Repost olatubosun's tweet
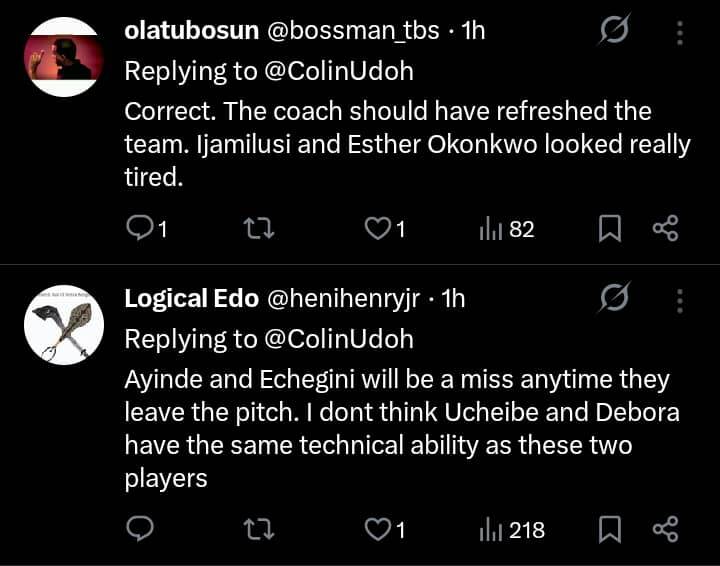The height and width of the screenshot is (566, 720). coord(258,229)
